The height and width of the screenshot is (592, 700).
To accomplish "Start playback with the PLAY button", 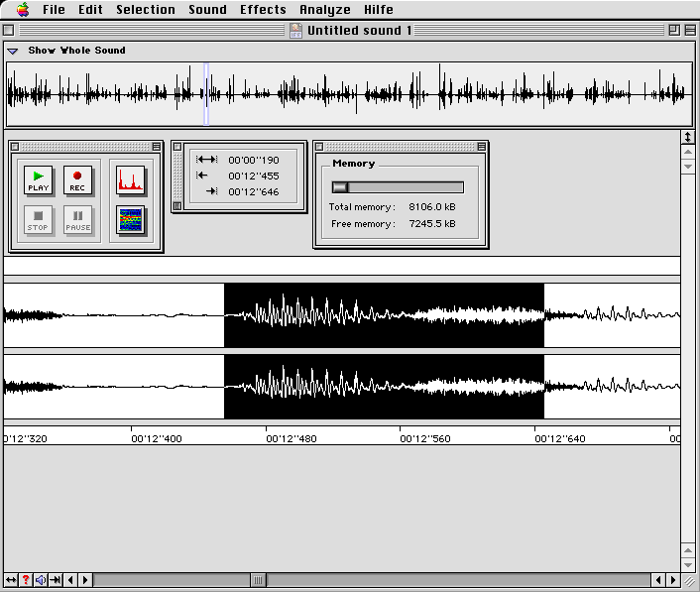I will coord(39,180).
